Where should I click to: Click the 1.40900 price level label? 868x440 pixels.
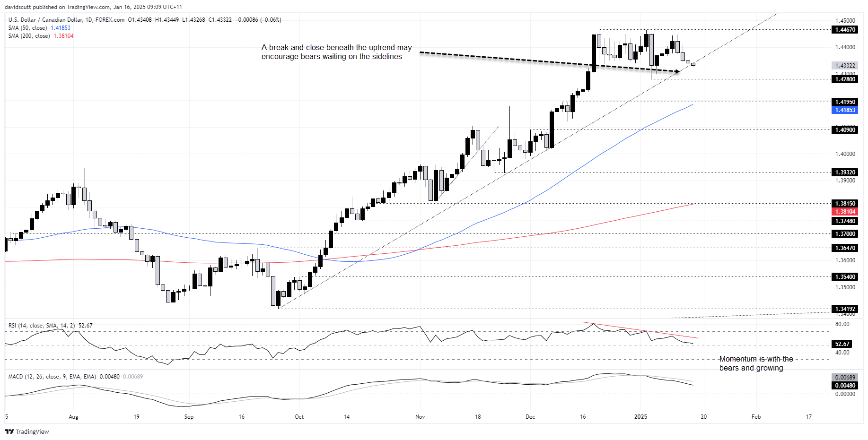point(845,129)
